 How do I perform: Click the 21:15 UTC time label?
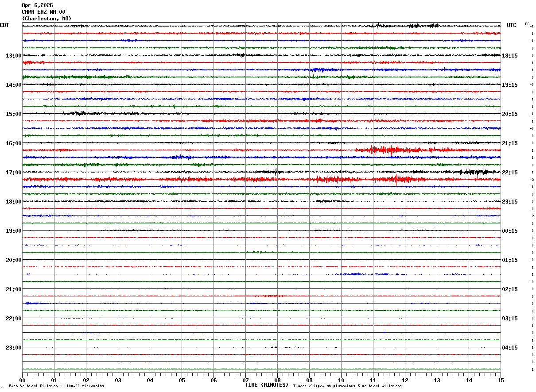(509, 143)
